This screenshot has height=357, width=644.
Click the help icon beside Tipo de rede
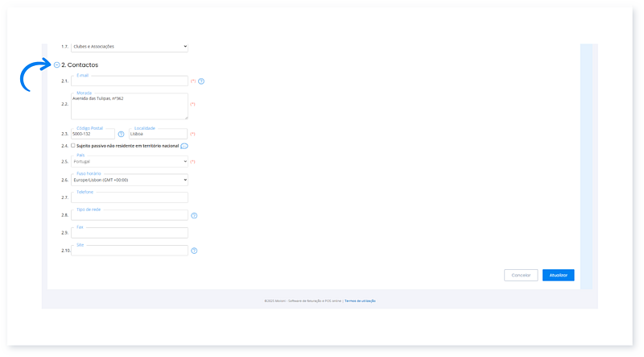pos(194,216)
